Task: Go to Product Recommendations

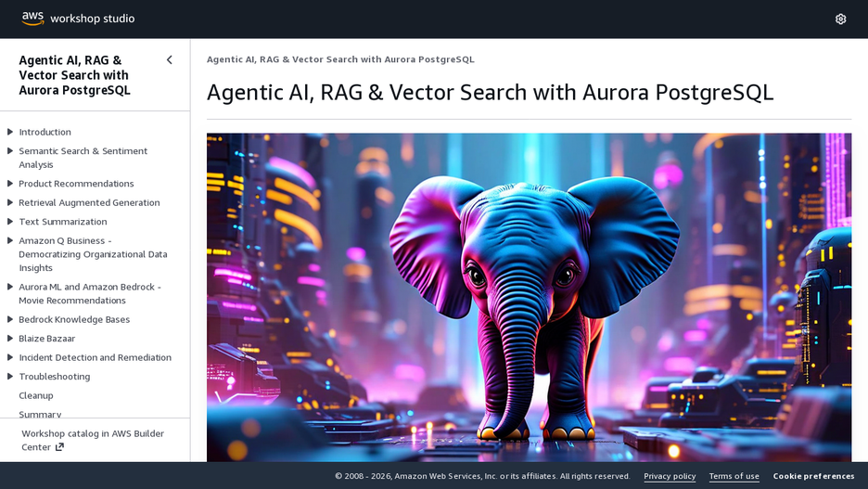Action: pyautogui.click(x=76, y=184)
